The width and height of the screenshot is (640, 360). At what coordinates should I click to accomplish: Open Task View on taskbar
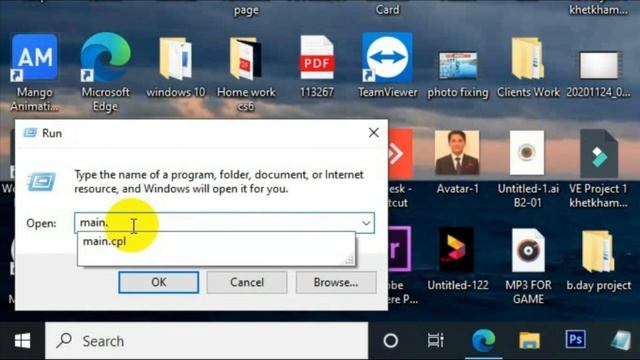click(436, 340)
